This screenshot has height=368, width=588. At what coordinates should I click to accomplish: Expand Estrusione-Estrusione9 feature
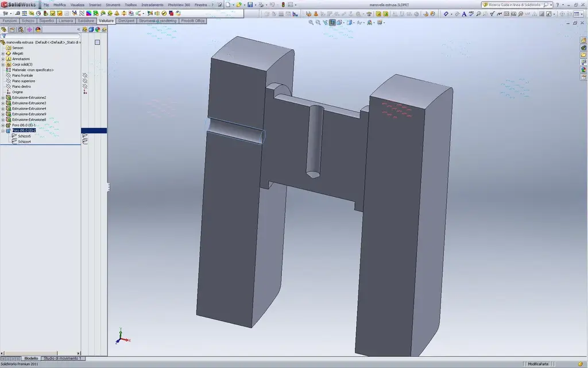pos(3,114)
